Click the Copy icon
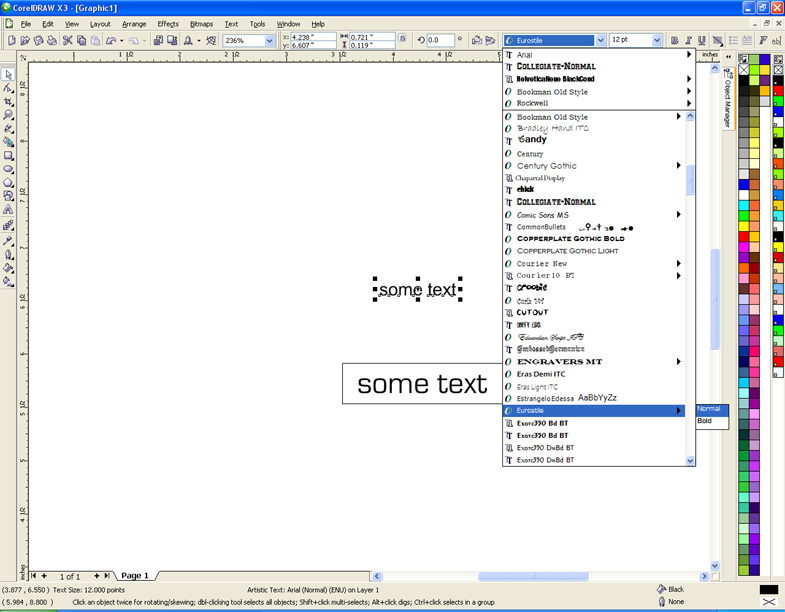 tap(81, 41)
